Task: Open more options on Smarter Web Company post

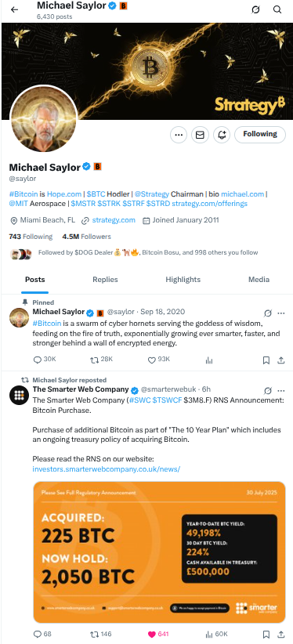Action: pyautogui.click(x=281, y=390)
